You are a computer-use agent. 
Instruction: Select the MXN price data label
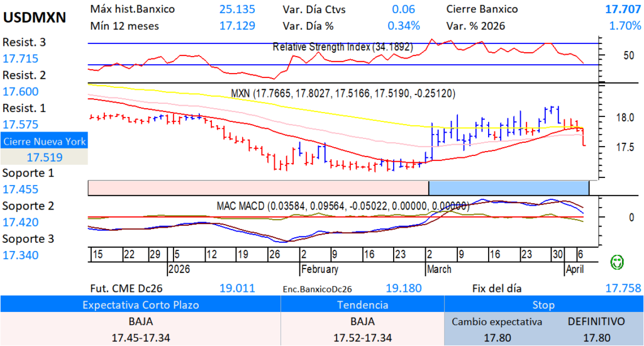click(x=343, y=93)
